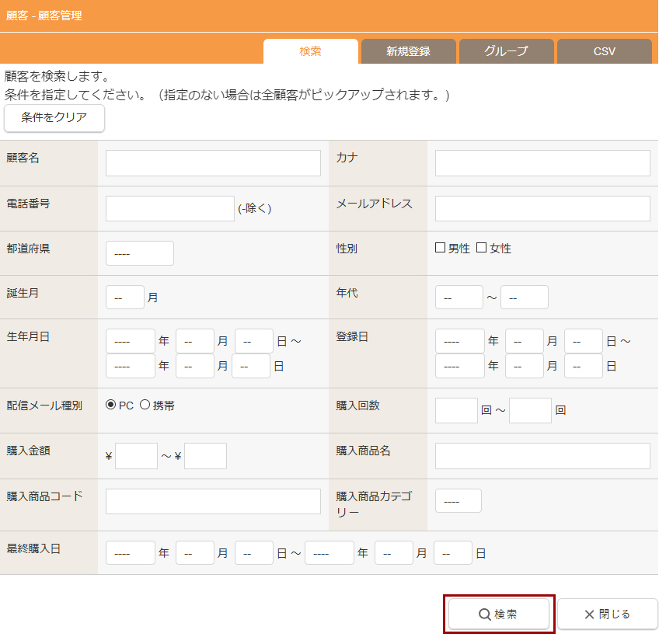Choose the 携帯 radio option
This screenshot has height=644, width=659.
145,405
